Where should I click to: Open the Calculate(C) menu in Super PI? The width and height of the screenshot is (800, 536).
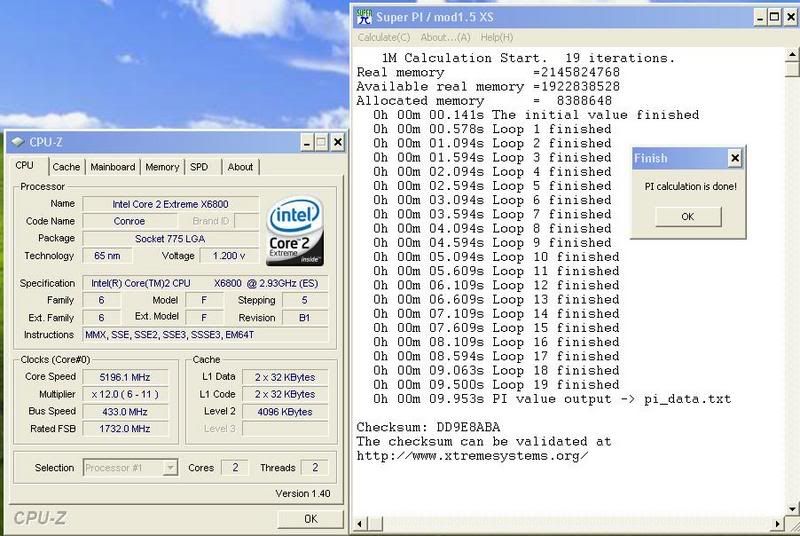384,37
